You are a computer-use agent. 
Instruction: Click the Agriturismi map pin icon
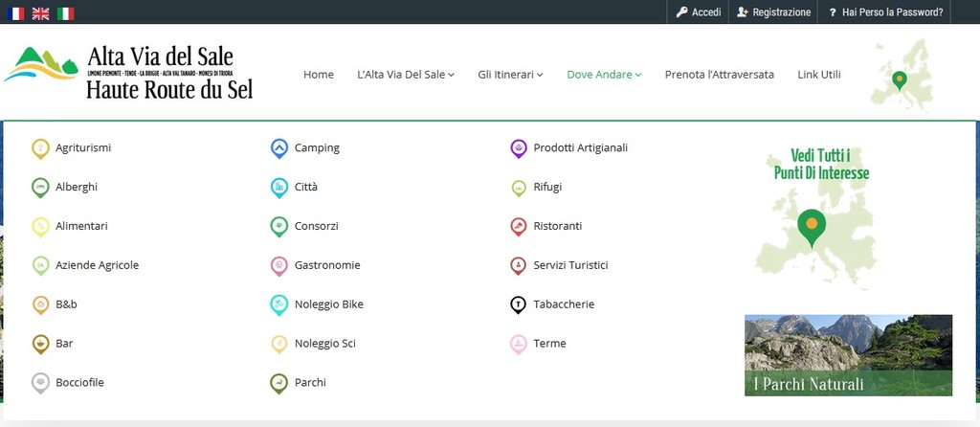[40, 148]
